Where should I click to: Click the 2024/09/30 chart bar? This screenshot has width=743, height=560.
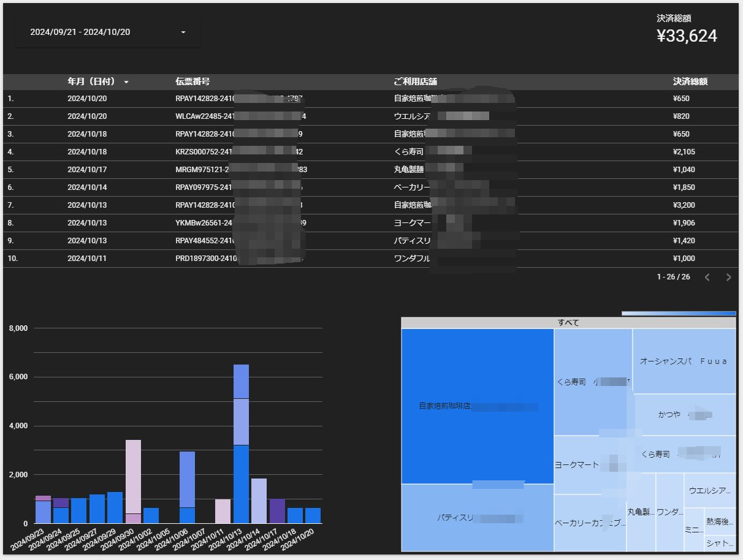[x=133, y=482]
